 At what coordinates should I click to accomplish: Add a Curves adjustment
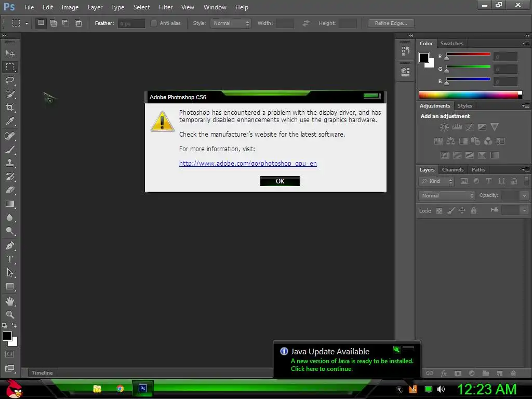click(x=470, y=127)
